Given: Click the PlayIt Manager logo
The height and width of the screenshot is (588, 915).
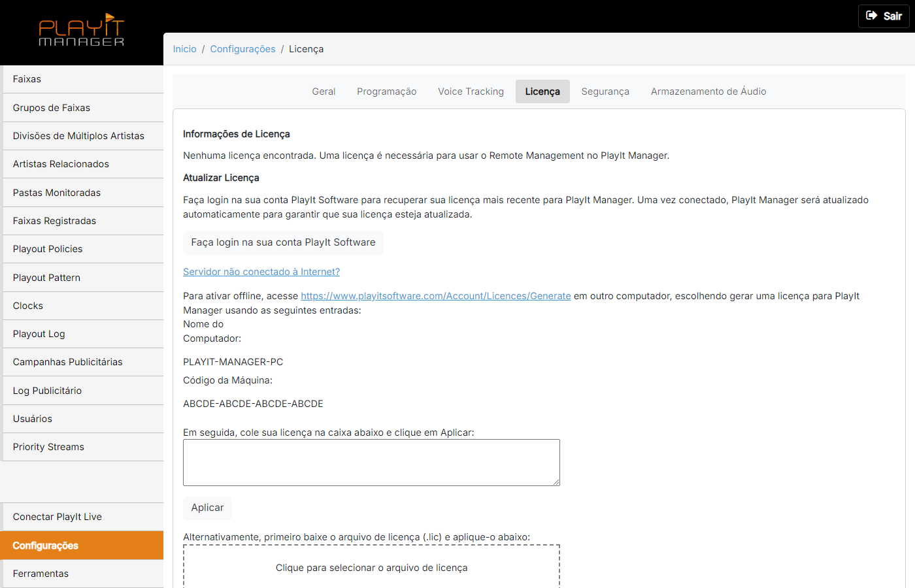Looking at the screenshot, I should 82,30.
